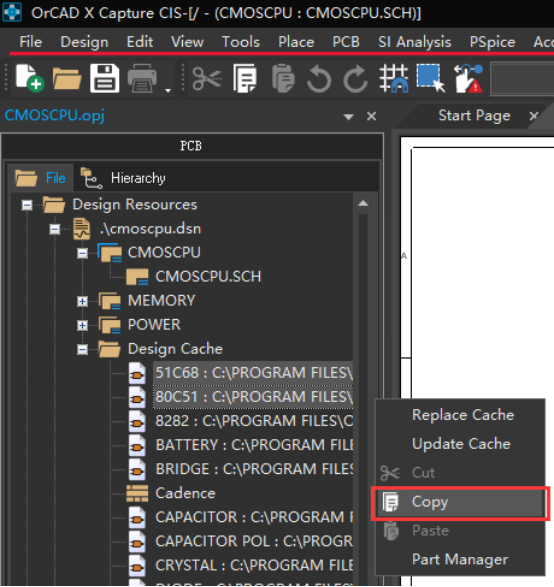Screen dimensions: 554x587
Task: Collapse the Design Cache folder
Action: click(82, 350)
